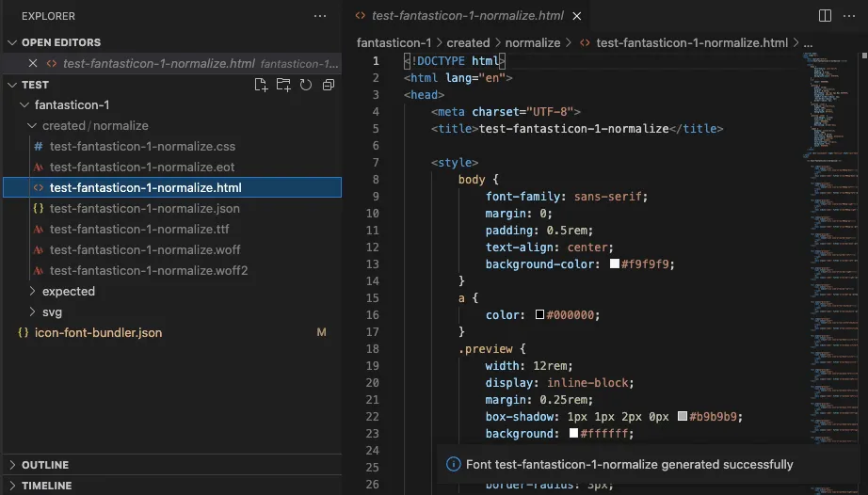Open icon-font-bundler.json file
Viewport: 868px width, 495px height.
[x=98, y=333]
